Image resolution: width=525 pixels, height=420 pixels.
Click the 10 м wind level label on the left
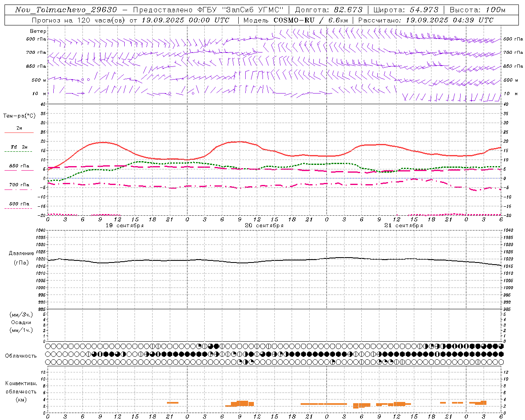(x=39, y=94)
